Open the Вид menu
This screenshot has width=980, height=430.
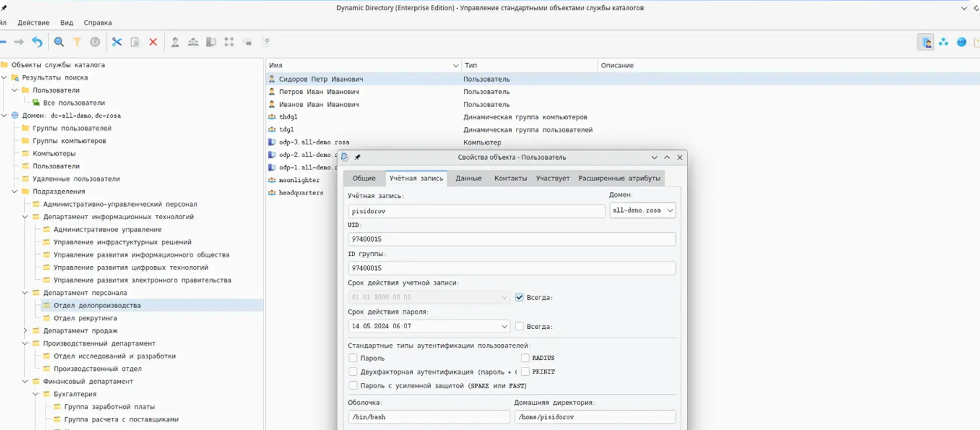[66, 23]
